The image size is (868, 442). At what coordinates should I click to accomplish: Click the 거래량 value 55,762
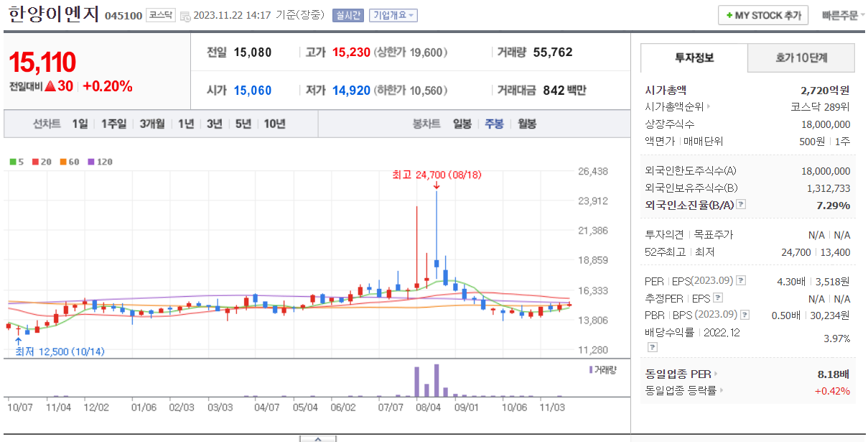click(553, 52)
